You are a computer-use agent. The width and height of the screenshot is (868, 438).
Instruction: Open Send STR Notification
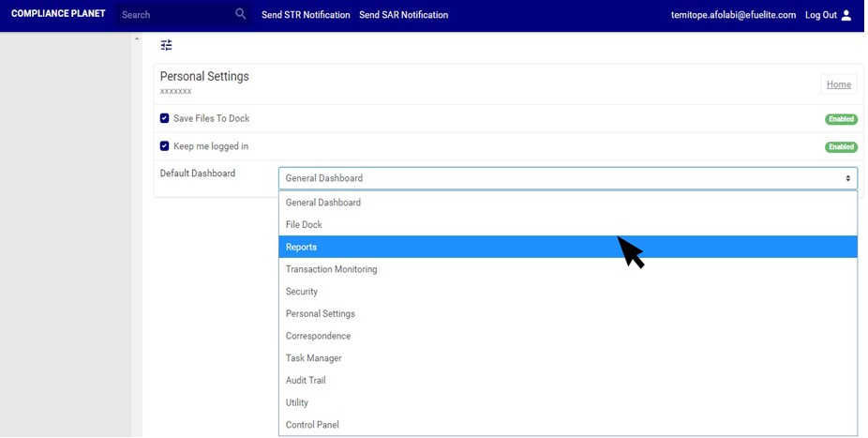[x=306, y=15]
